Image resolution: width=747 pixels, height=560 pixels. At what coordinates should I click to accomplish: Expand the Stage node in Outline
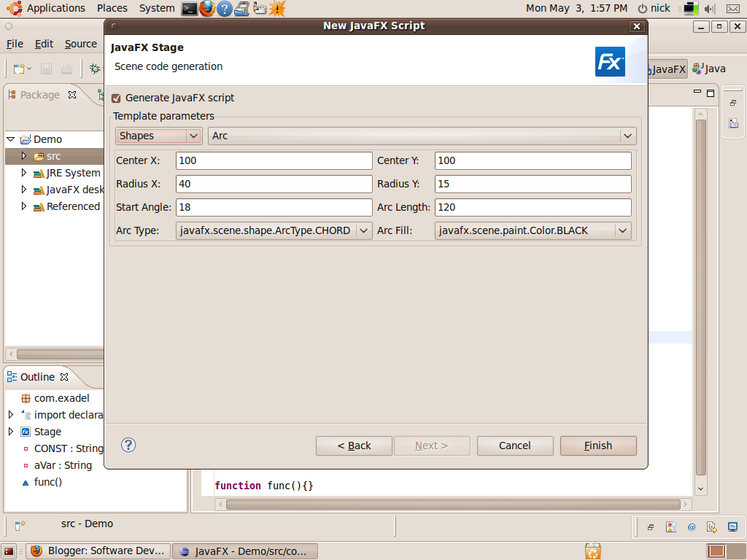click(x=11, y=431)
